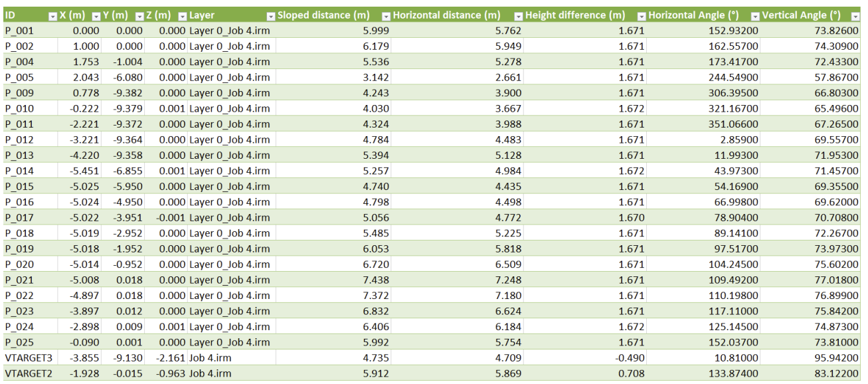Select the VTARGET3 ID cell
Viewport: 868px width, 384px height.
tap(27, 358)
